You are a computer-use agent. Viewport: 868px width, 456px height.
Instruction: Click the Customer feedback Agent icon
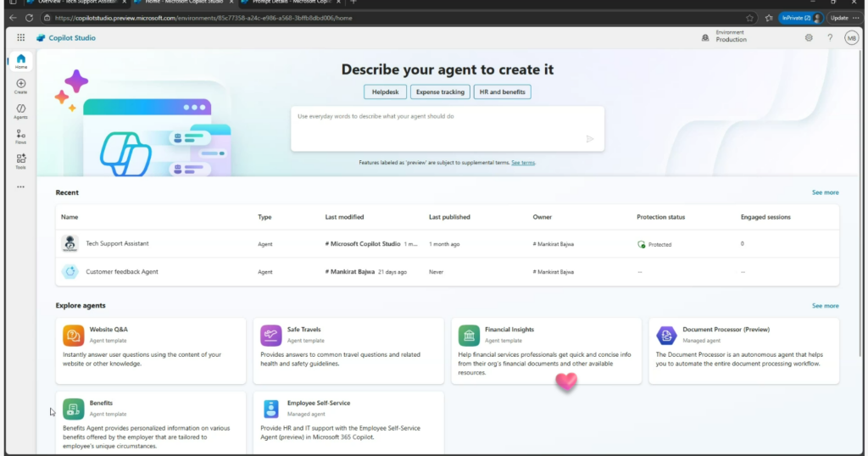(70, 272)
